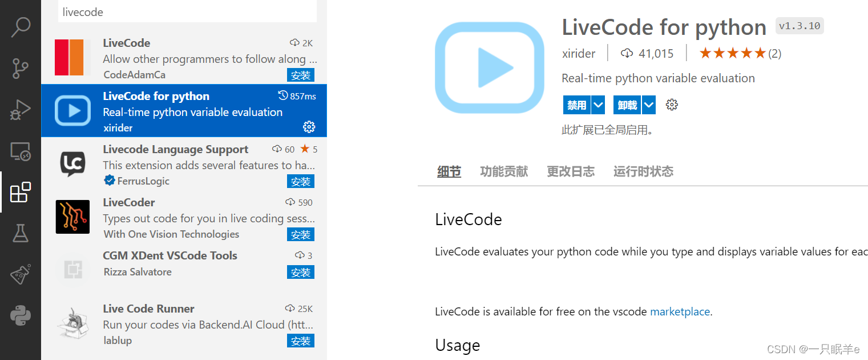
Task: Open gear settings on the LiveCode for python list entry
Action: tap(309, 127)
